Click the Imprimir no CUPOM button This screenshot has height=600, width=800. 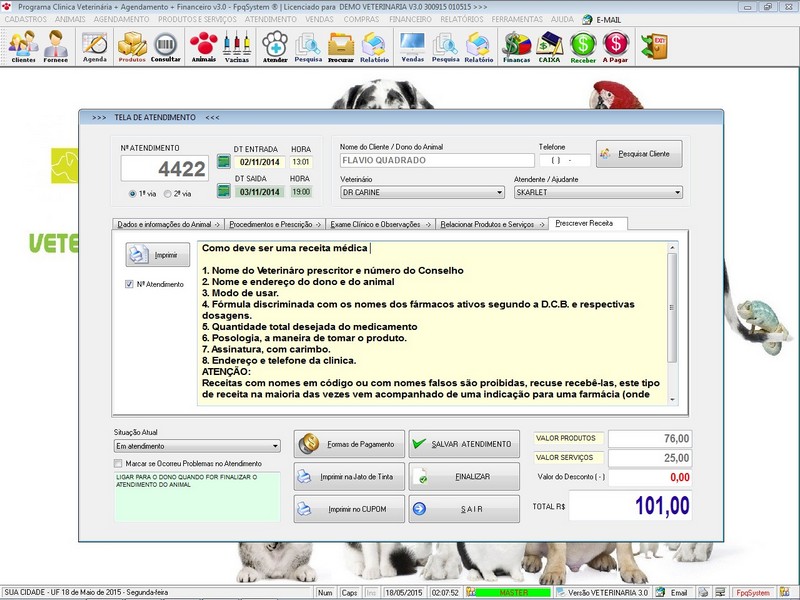pos(349,509)
